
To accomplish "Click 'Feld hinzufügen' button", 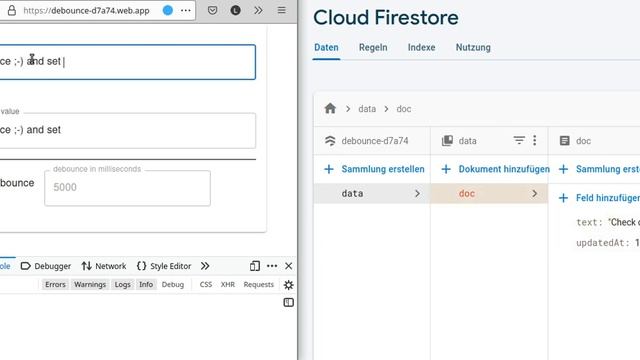I will pyautogui.click(x=599, y=198).
